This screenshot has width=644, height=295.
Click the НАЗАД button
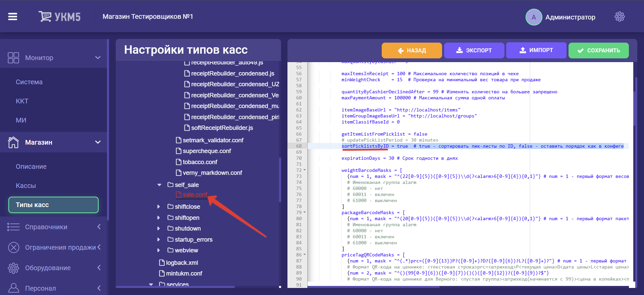click(x=412, y=50)
